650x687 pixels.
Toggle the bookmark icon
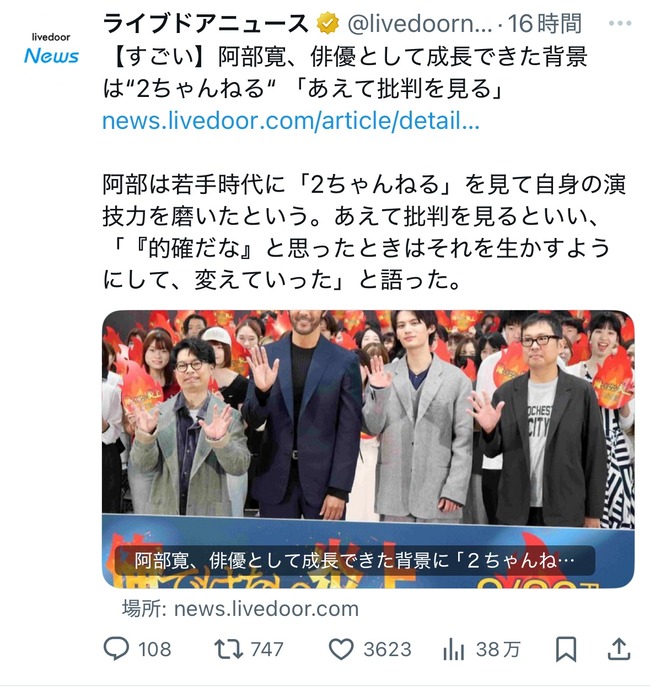coord(566,649)
